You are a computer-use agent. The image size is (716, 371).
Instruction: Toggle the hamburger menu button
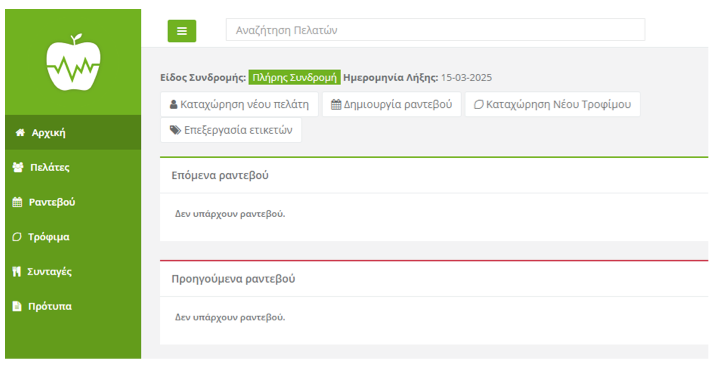coord(182,31)
